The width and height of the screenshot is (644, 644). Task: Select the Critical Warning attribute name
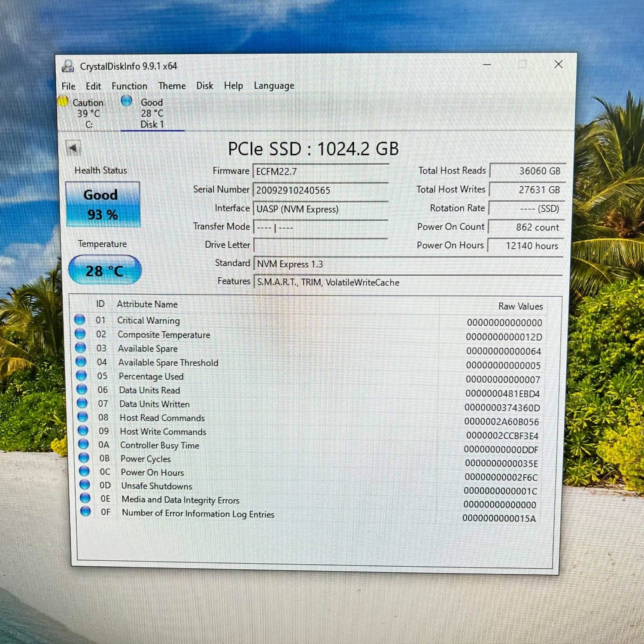149,320
